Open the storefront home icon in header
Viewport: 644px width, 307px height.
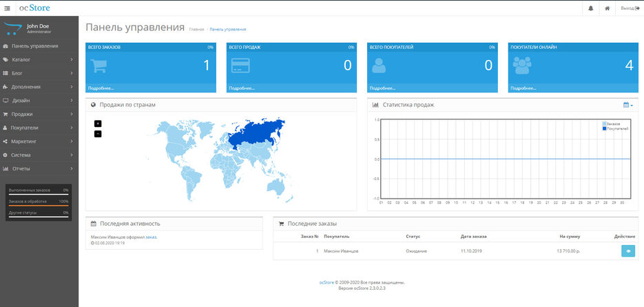[x=607, y=8]
